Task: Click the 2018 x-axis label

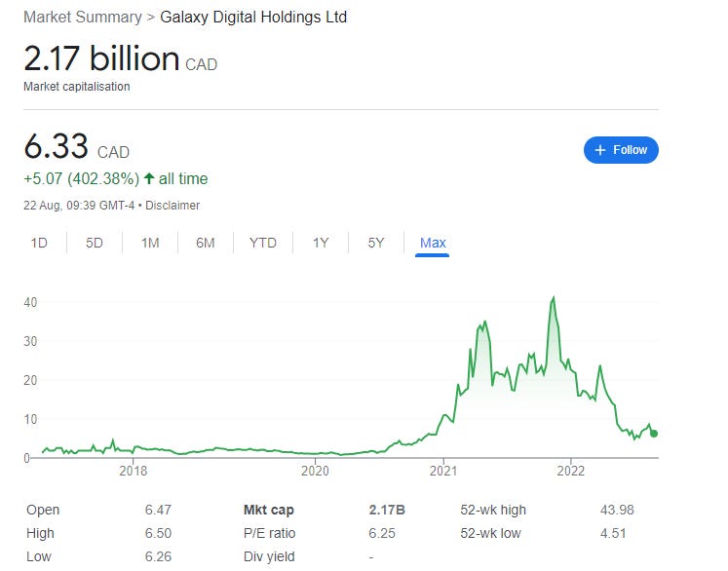Action: [x=134, y=471]
